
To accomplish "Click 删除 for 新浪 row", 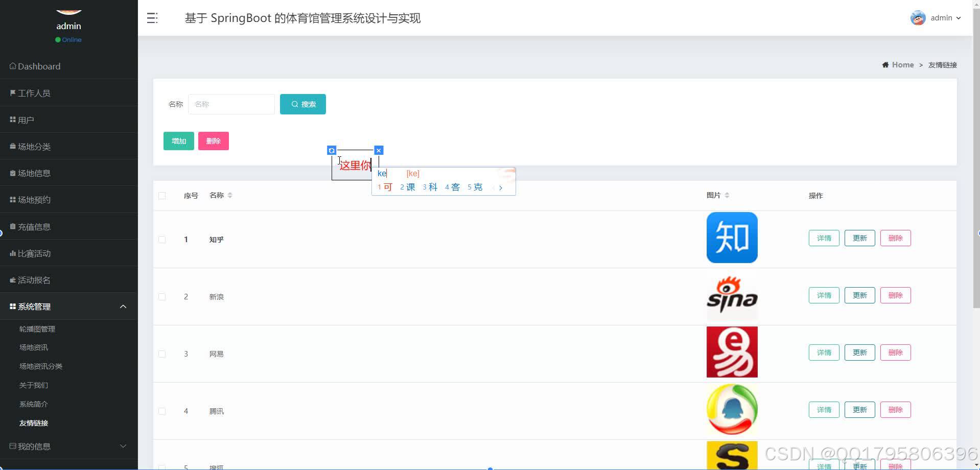I will (896, 295).
